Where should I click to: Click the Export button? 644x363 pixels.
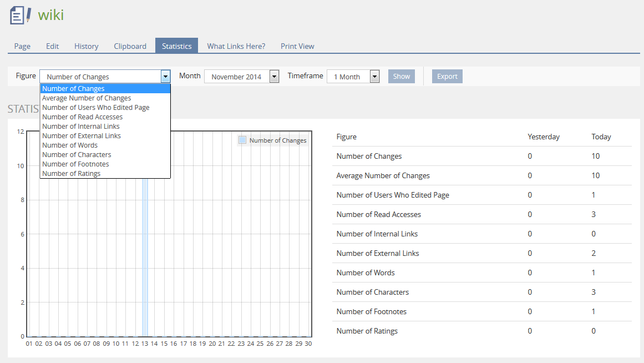(x=447, y=77)
